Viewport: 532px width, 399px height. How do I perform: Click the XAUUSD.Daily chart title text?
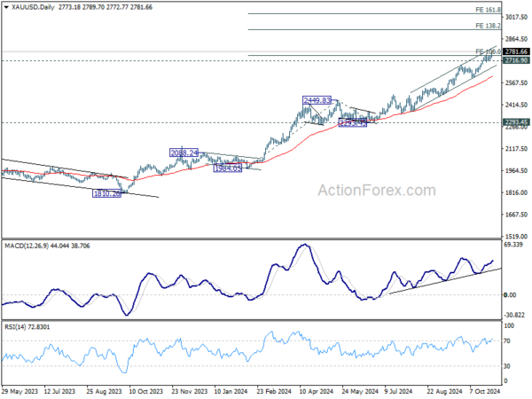click(x=33, y=7)
